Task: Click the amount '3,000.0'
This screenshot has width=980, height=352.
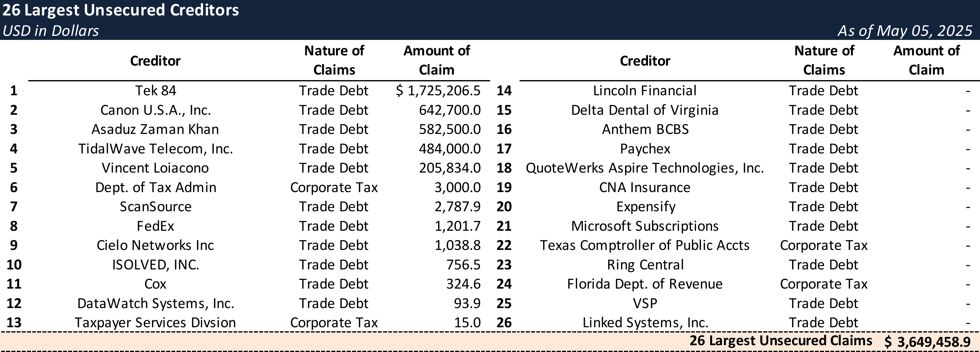Action: click(x=458, y=187)
